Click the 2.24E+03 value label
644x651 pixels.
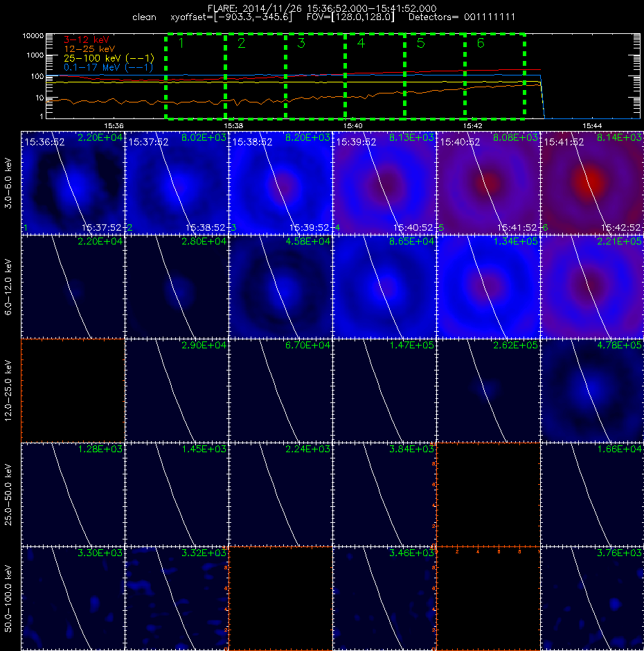pyautogui.click(x=307, y=449)
